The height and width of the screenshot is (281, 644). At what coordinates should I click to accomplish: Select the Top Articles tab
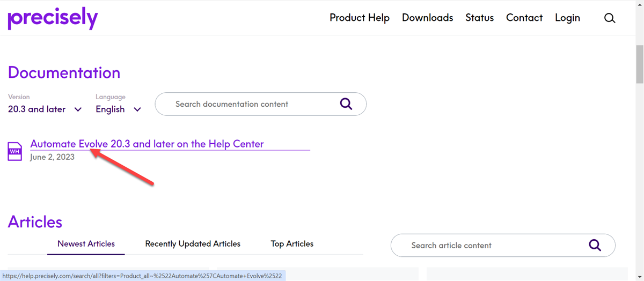click(x=292, y=243)
